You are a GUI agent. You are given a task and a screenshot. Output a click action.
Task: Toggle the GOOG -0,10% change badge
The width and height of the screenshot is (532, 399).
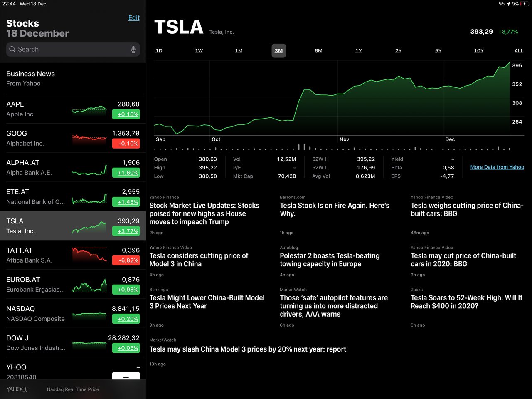pos(126,144)
